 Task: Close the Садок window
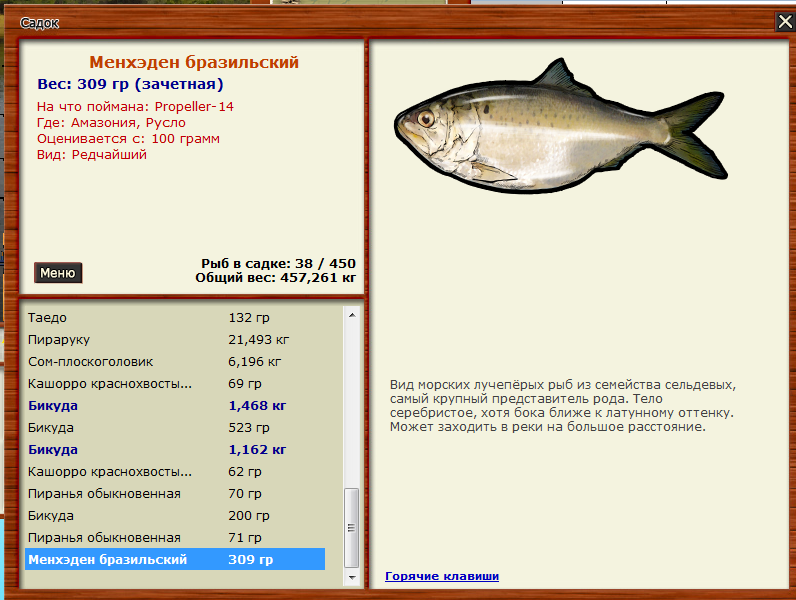(x=785, y=21)
